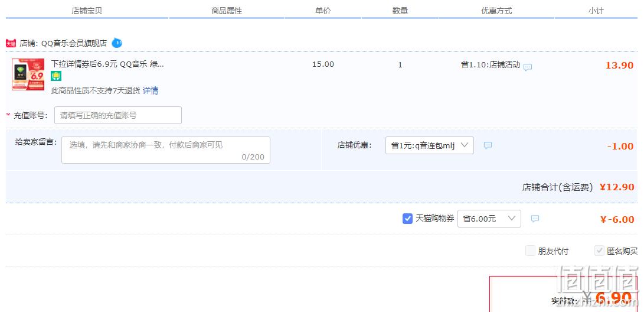Screen dimensions: 644x312
Task: Tick the 朋友代付 checkbox
Action: point(530,251)
